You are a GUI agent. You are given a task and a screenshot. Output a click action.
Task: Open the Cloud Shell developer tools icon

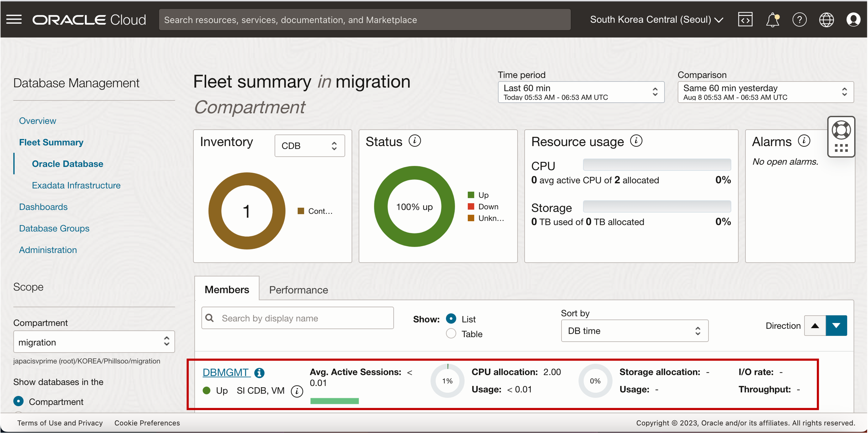(745, 20)
